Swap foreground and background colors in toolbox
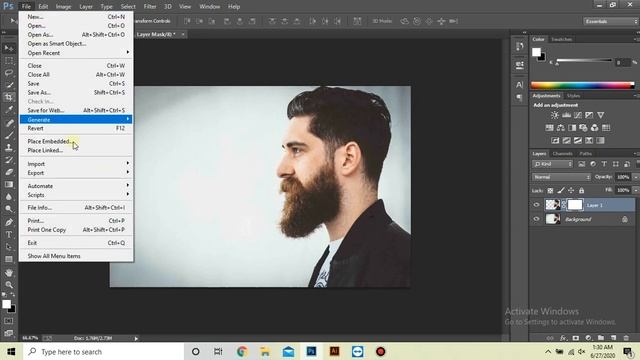640x360 pixels. click(13, 294)
